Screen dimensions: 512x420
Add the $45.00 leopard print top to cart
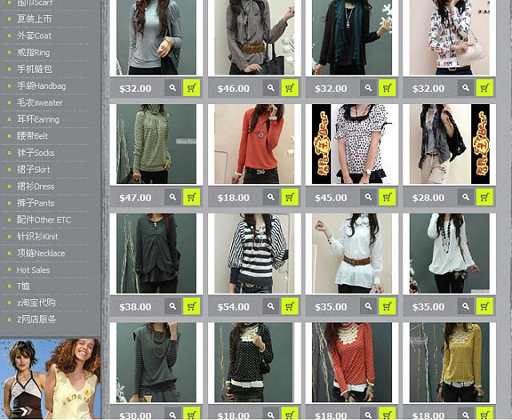pyautogui.click(x=387, y=197)
